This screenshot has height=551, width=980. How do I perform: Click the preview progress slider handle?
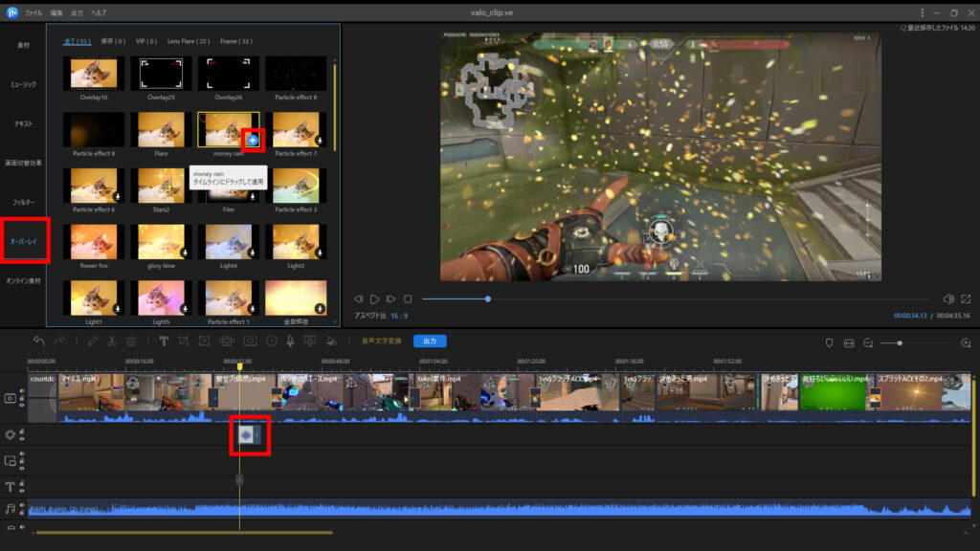tap(488, 299)
